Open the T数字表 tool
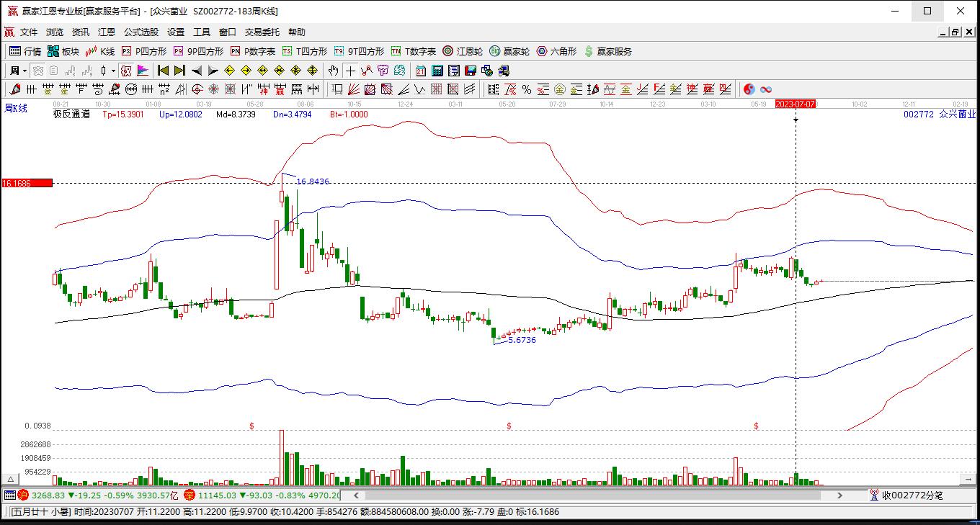Image resolution: width=980 pixels, height=525 pixels. coord(414,51)
